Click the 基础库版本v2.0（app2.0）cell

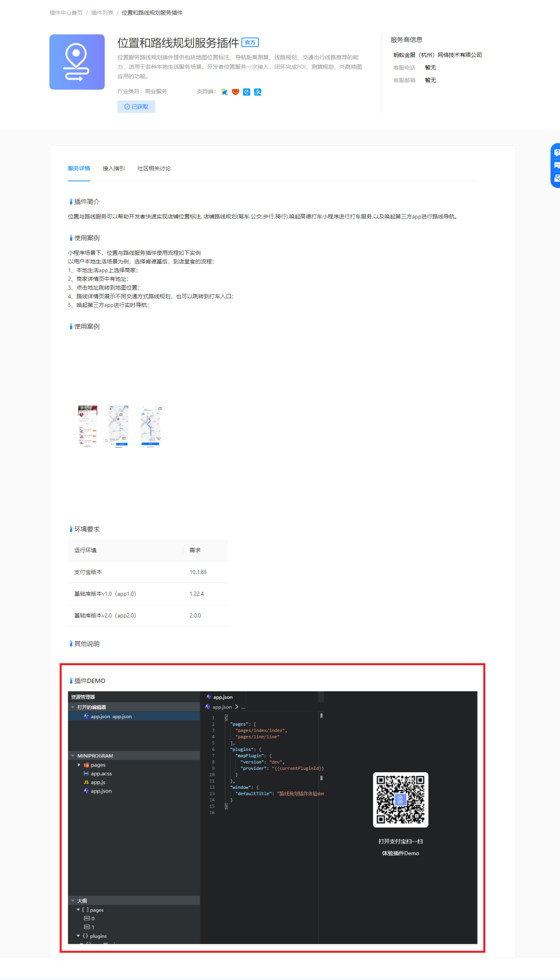[x=105, y=615]
